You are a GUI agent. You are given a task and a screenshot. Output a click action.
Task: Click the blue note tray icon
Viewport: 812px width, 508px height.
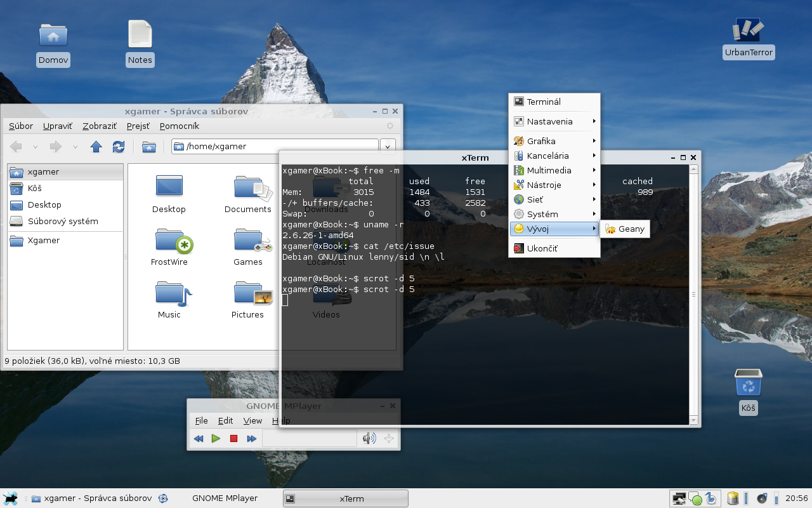click(711, 498)
